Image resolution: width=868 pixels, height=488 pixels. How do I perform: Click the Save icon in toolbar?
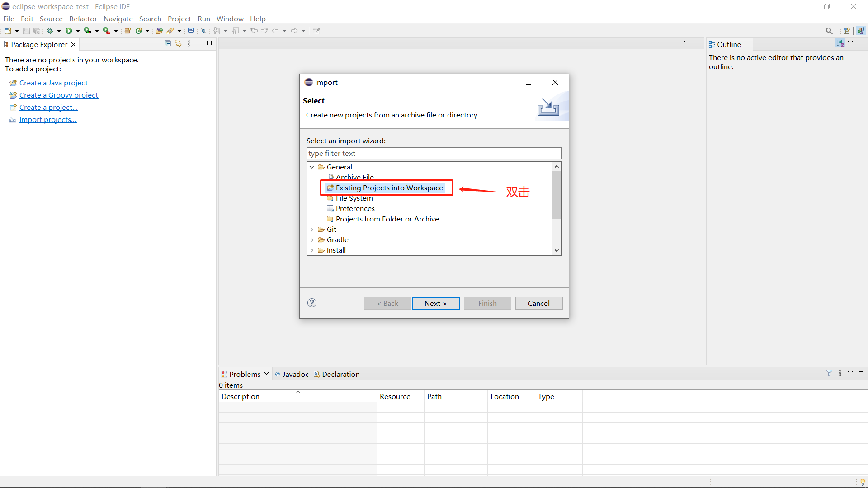click(26, 31)
